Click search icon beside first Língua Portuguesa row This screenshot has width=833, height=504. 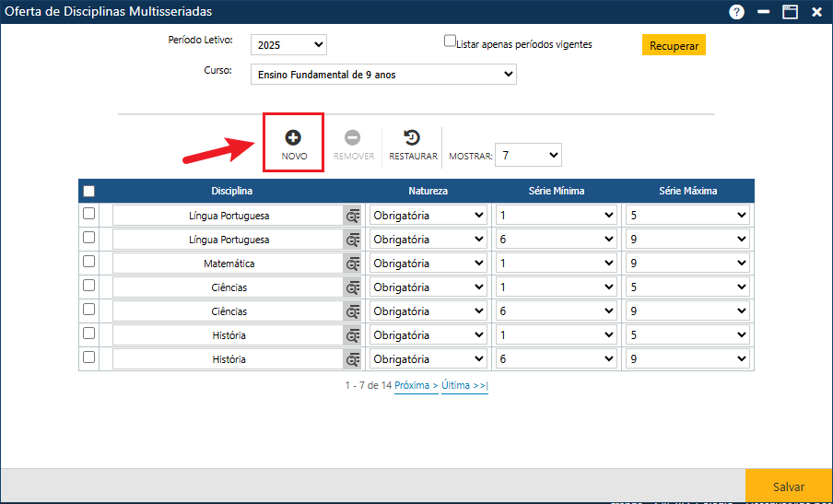pyautogui.click(x=353, y=216)
